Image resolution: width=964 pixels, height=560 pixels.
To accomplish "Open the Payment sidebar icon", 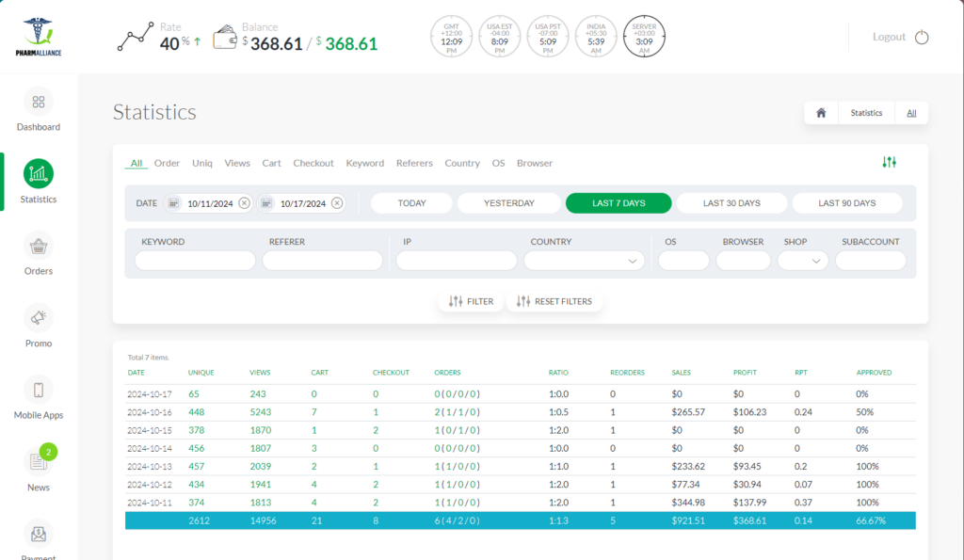I will click(38, 534).
